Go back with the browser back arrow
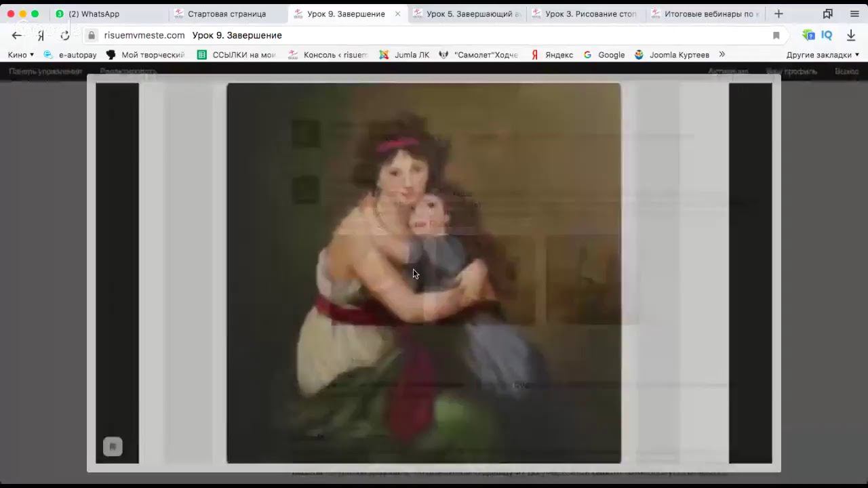This screenshot has width=868, height=488. click(x=16, y=35)
